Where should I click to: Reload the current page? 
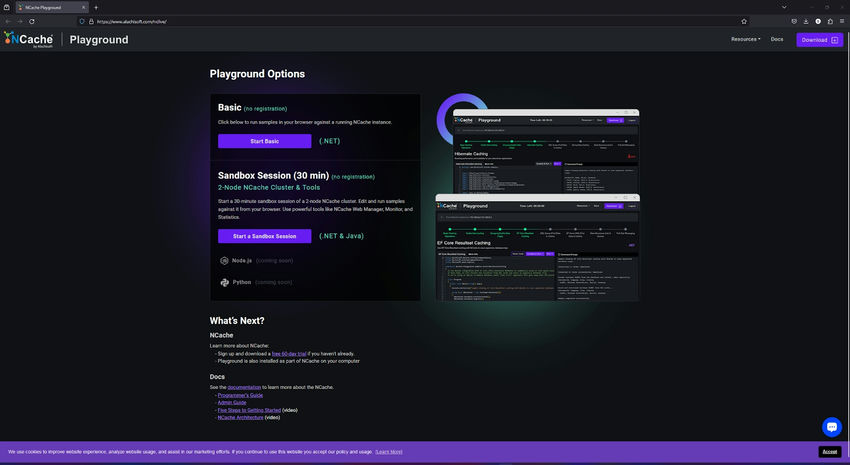click(x=31, y=21)
